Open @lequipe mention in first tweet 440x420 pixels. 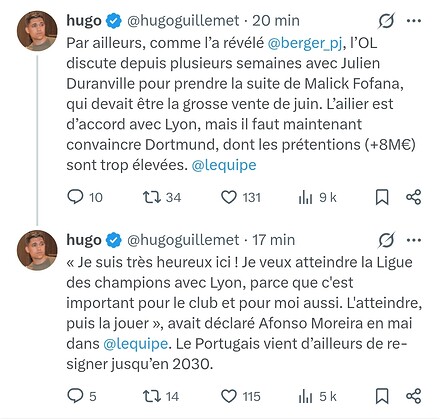coord(224,165)
